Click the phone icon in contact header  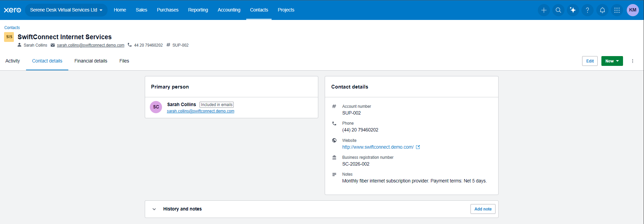click(130, 45)
